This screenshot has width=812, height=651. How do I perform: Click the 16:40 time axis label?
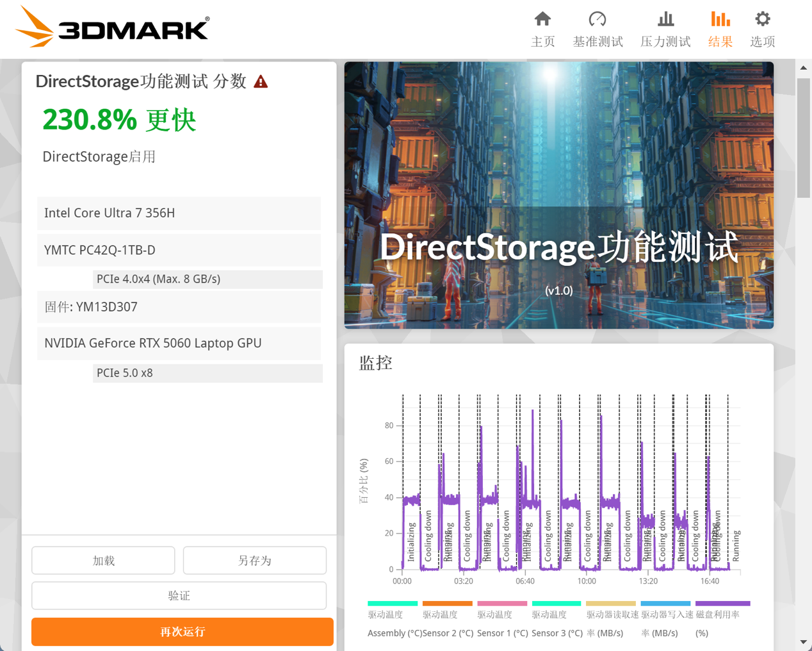(x=710, y=581)
